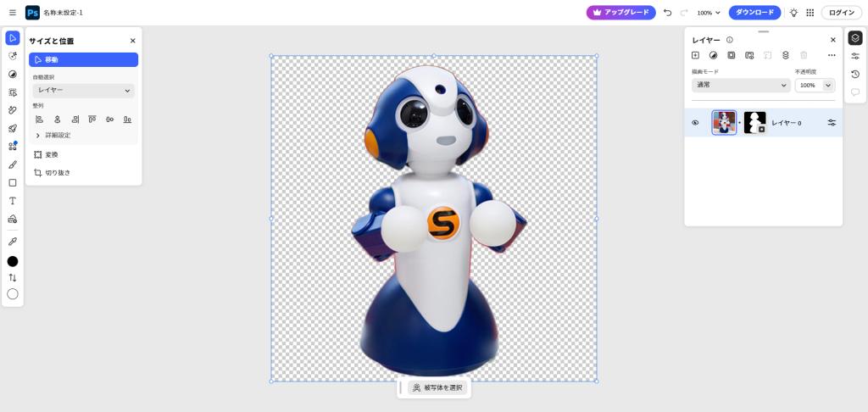868x412 pixels.
Task: Expand 詳細設定 section
Action: [53, 136]
